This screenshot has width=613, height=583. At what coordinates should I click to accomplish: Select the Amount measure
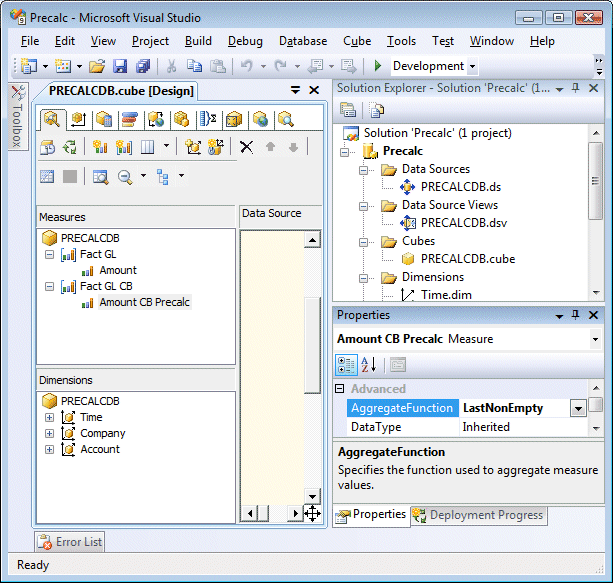point(118,270)
